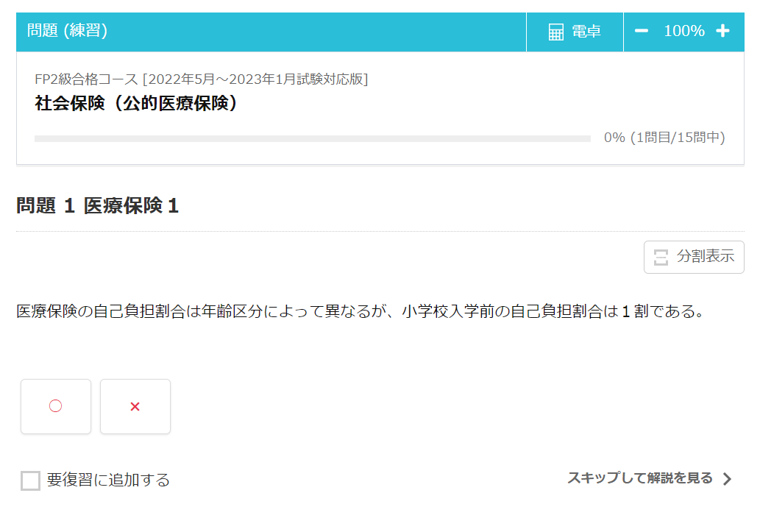Answer with the × (false) button
The image size is (760, 532).
click(135, 406)
